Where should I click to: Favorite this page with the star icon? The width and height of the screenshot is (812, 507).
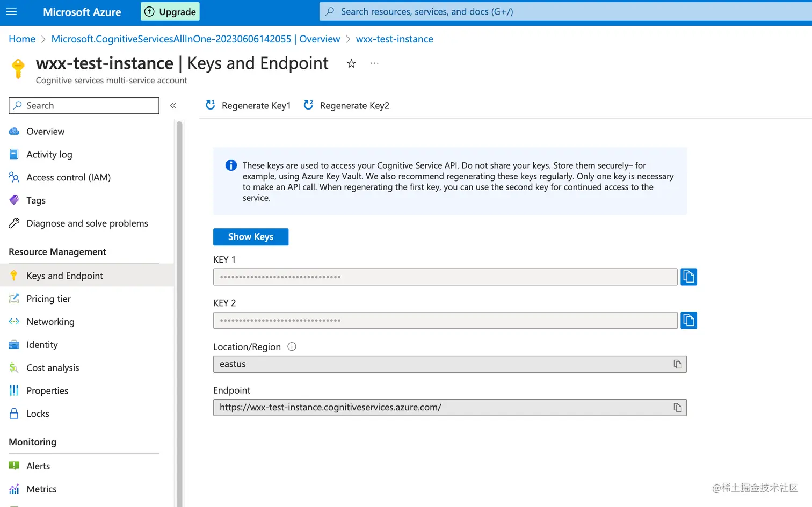(351, 64)
